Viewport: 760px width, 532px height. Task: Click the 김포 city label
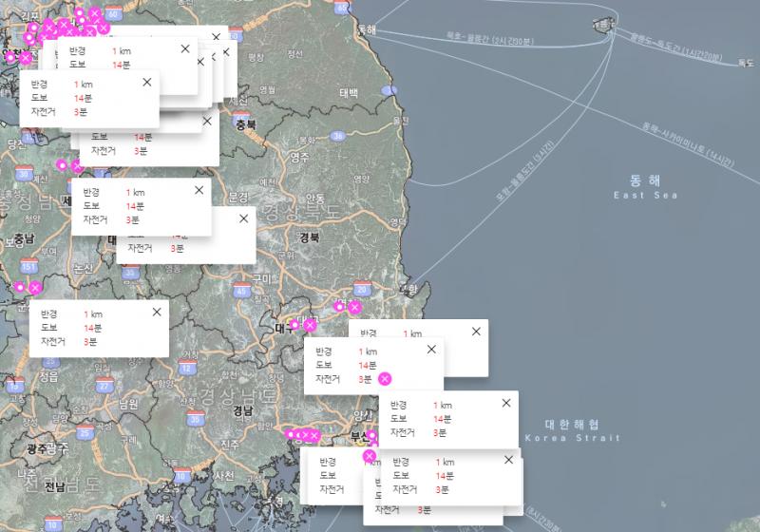30,15
